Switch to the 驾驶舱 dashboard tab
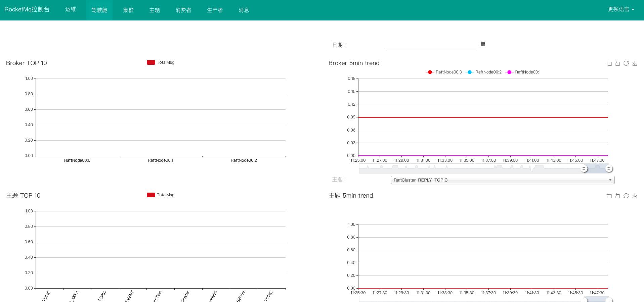 point(99,10)
